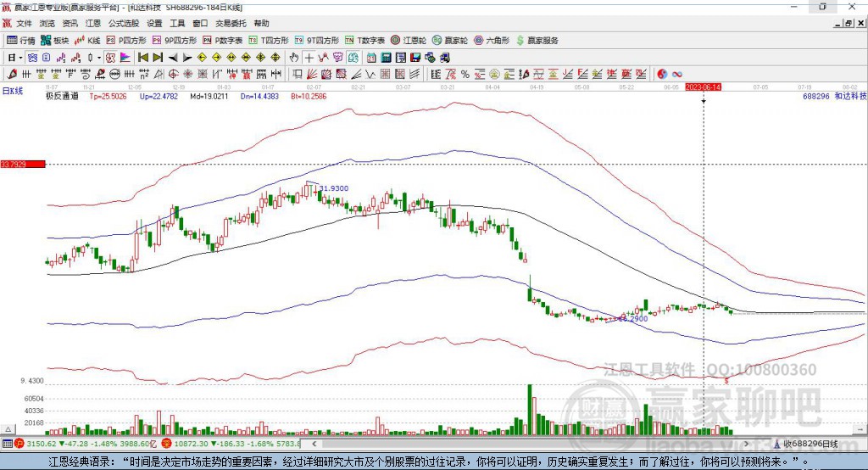Screen dimensions: 868x470
Task: Jump to last bar with green skip-forward icon
Action: click(x=158, y=58)
